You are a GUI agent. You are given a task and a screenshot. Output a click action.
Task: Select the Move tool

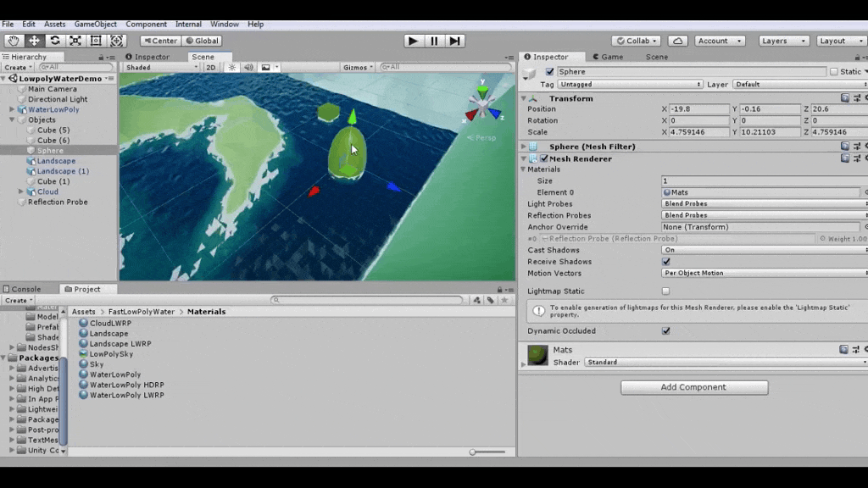click(34, 41)
